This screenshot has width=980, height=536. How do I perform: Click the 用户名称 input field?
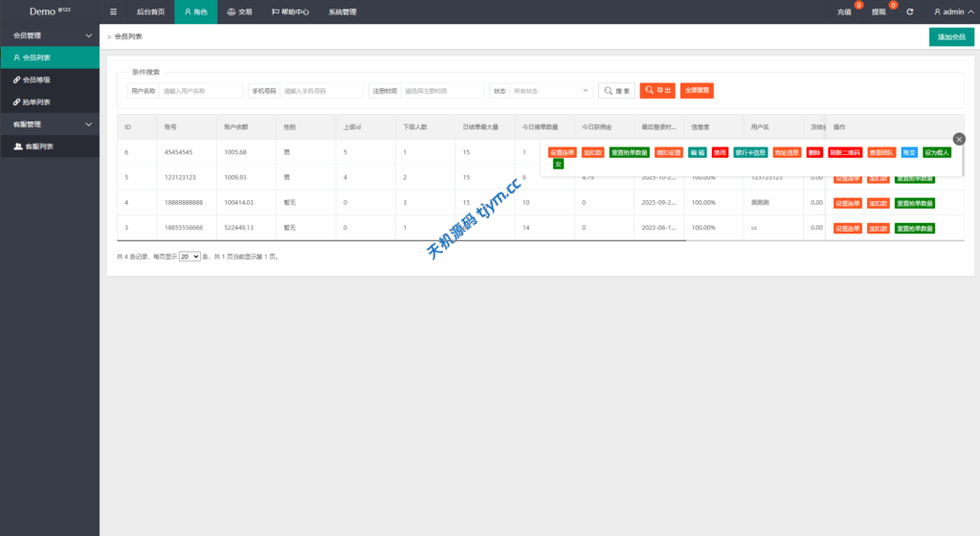tap(201, 90)
